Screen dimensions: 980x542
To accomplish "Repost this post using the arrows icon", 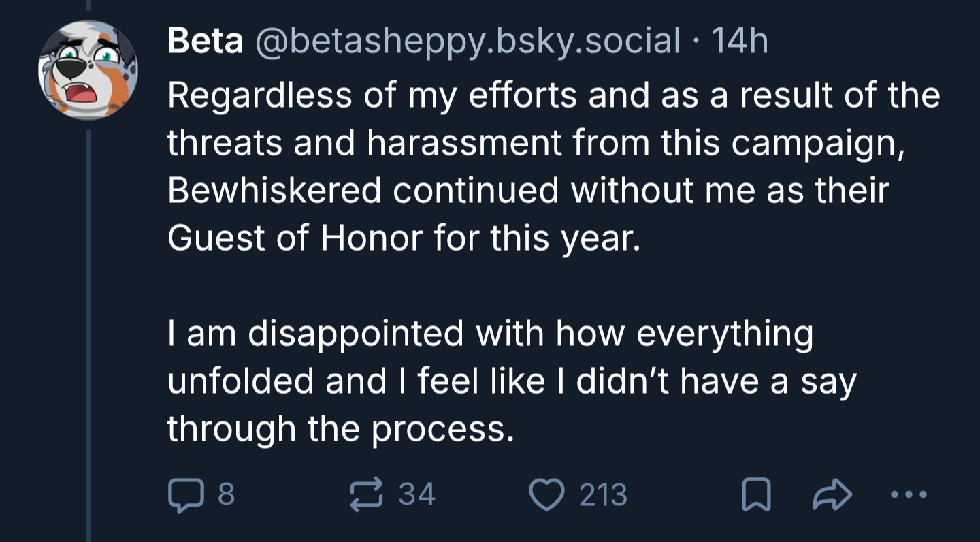I will click(x=367, y=494).
